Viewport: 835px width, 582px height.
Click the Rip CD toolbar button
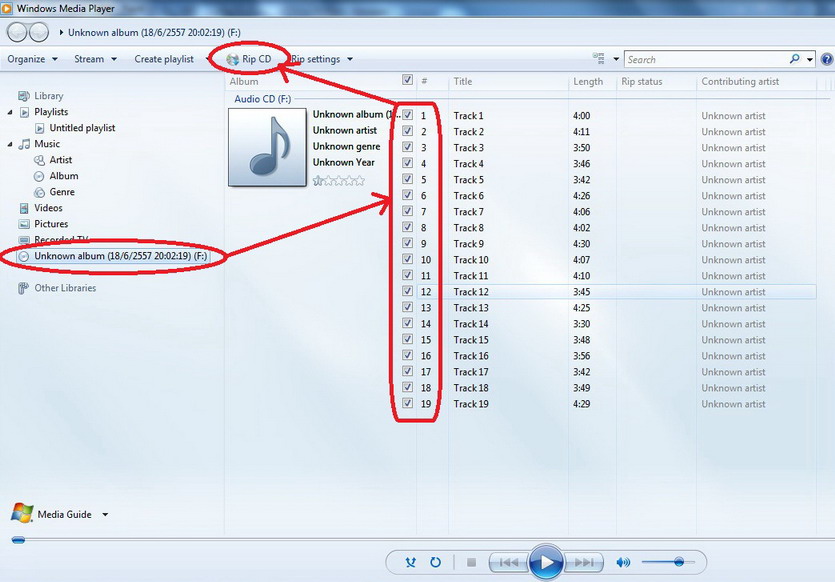pos(249,59)
